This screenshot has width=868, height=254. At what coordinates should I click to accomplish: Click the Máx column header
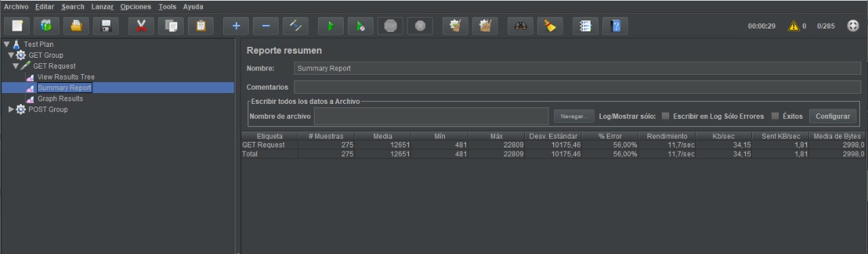coord(496,137)
